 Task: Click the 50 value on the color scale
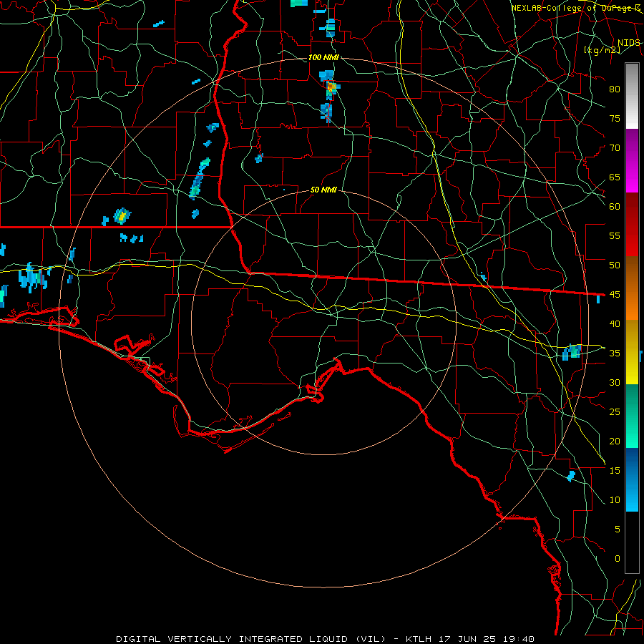[x=615, y=265]
